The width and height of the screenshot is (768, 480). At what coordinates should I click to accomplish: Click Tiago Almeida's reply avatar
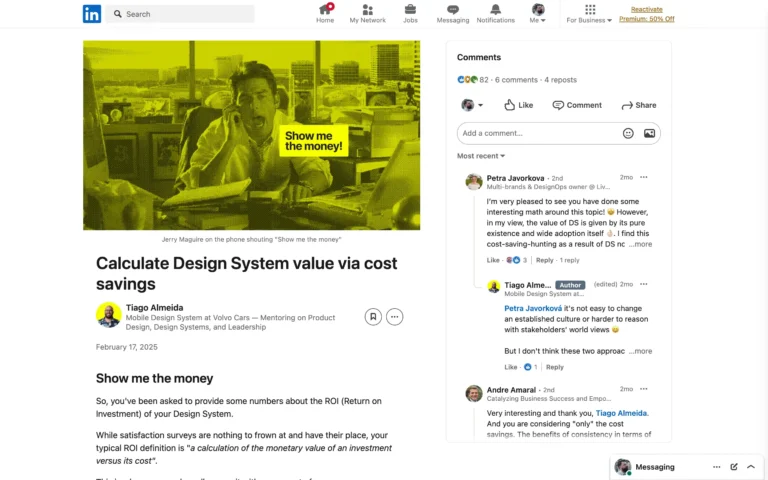click(493, 287)
